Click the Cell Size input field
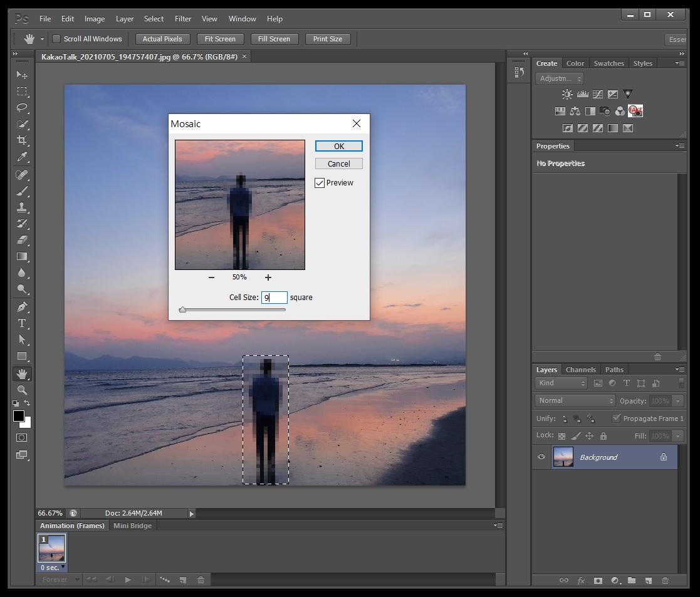 [x=274, y=298]
